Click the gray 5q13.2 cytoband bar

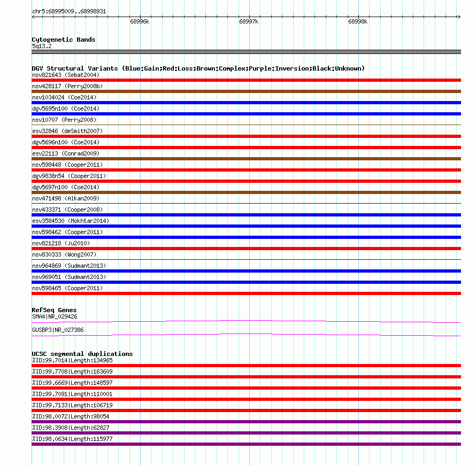click(x=246, y=52)
